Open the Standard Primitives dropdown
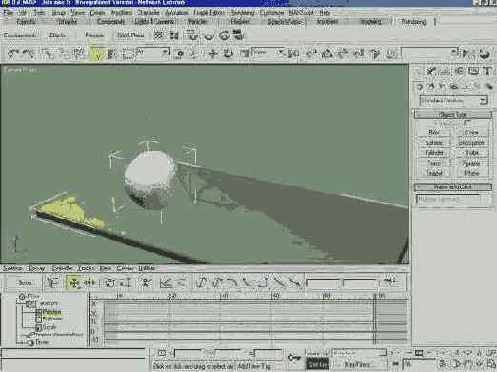 pyautogui.click(x=453, y=100)
